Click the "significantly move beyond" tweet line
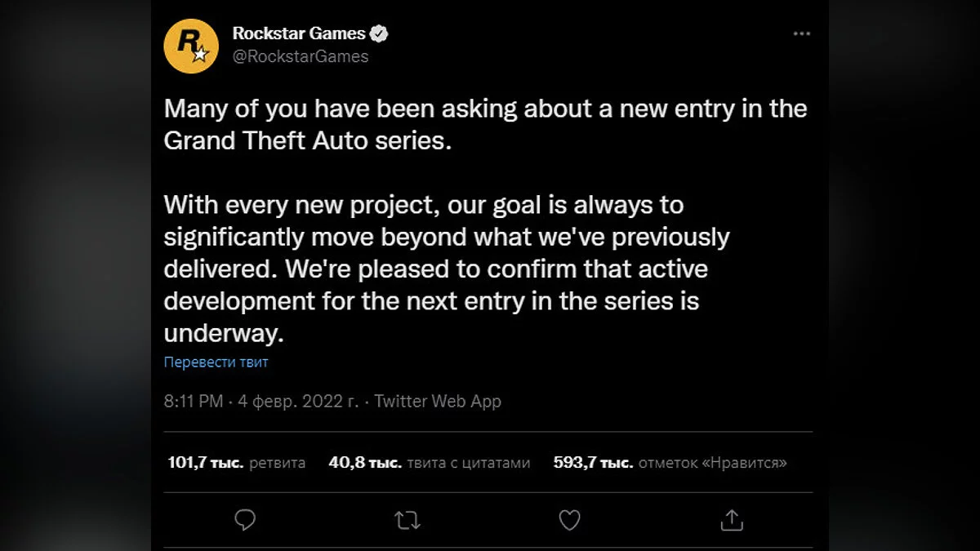The width and height of the screenshot is (980, 551). pos(446,237)
